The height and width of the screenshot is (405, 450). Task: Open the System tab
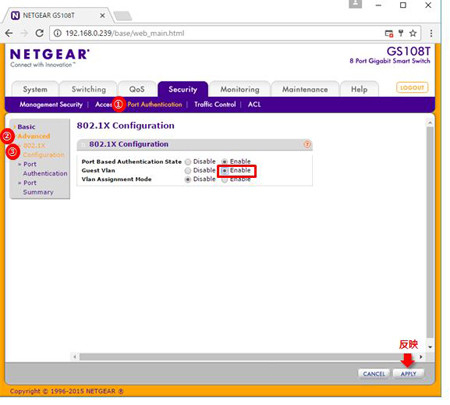pos(35,89)
